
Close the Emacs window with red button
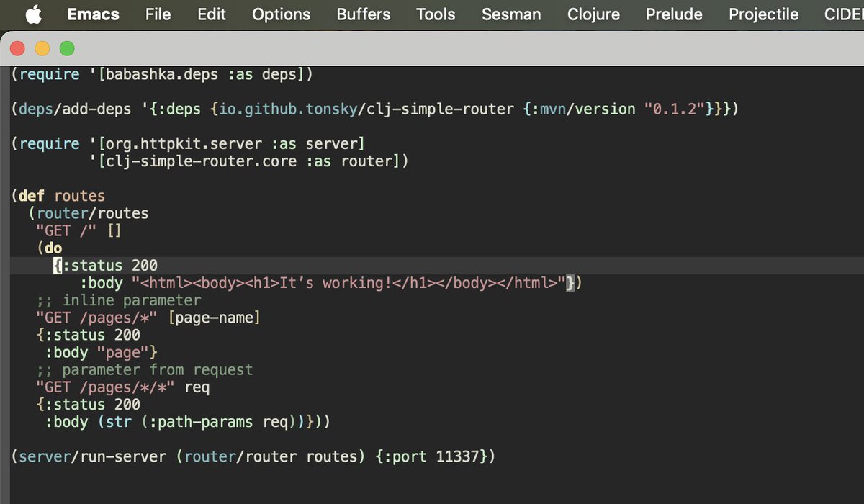coord(18,49)
